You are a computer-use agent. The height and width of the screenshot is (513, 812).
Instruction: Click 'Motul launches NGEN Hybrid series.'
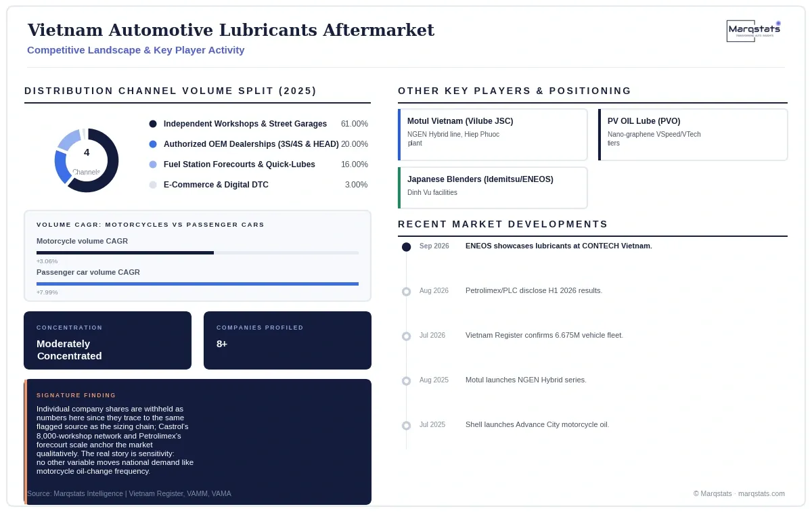coord(526,380)
